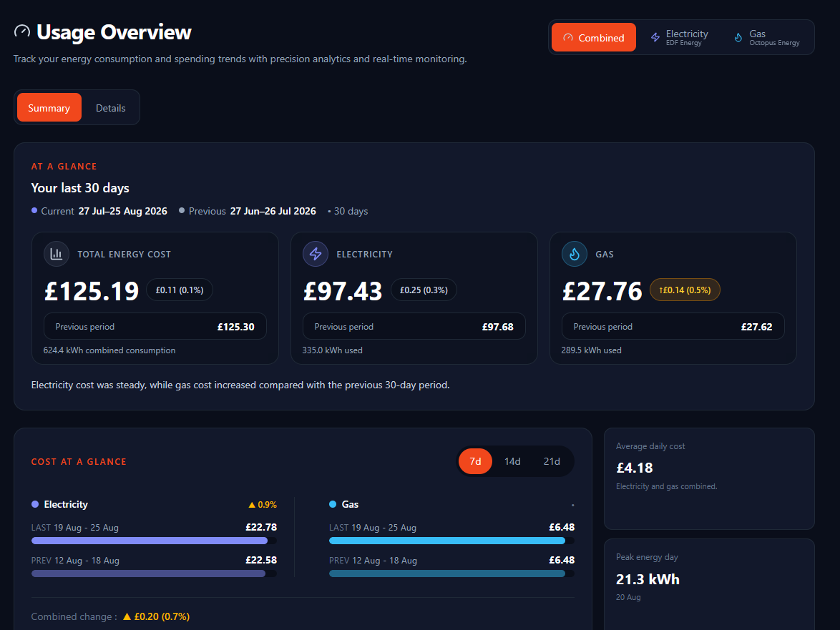The width and height of the screenshot is (840, 630).
Task: Click the £27.76 gas cost value
Action: pyautogui.click(x=602, y=291)
